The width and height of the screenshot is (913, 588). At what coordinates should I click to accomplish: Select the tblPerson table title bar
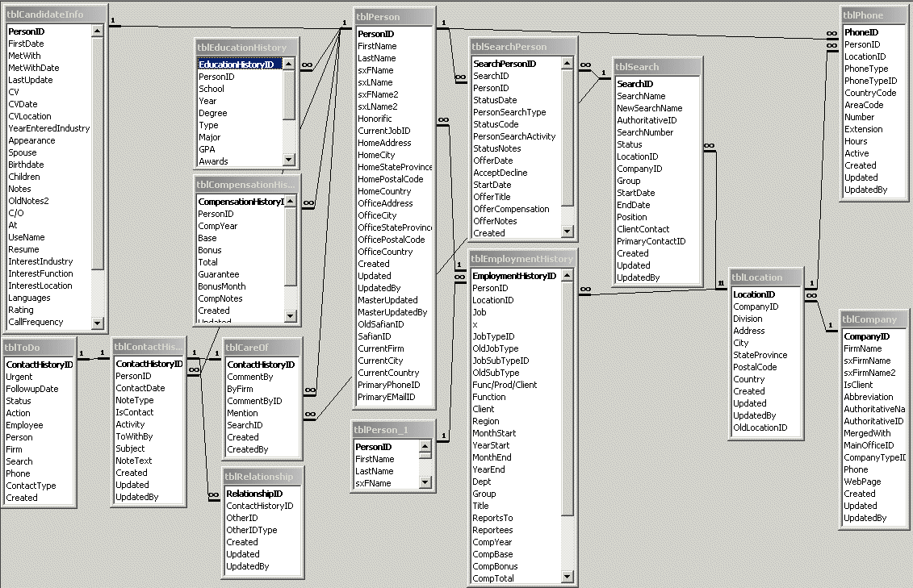(394, 17)
